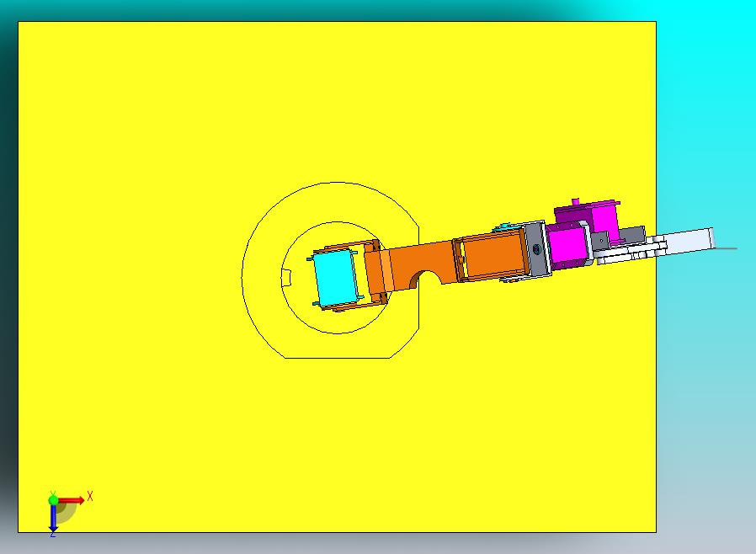Click the thin needle line at gripper end
Screen dimensions: 756x554
pos(726,248)
